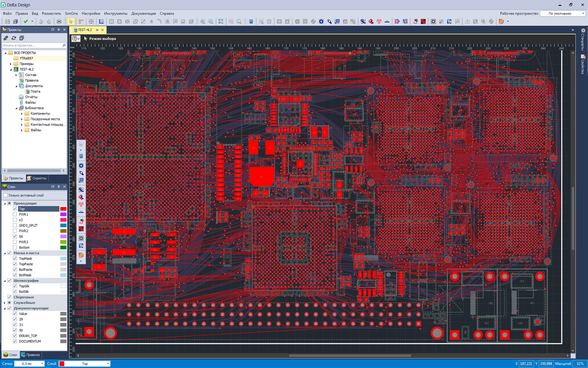The image size is (588, 368).
Task: Toggle visibility checkbox of Top layer
Action: [15, 209]
